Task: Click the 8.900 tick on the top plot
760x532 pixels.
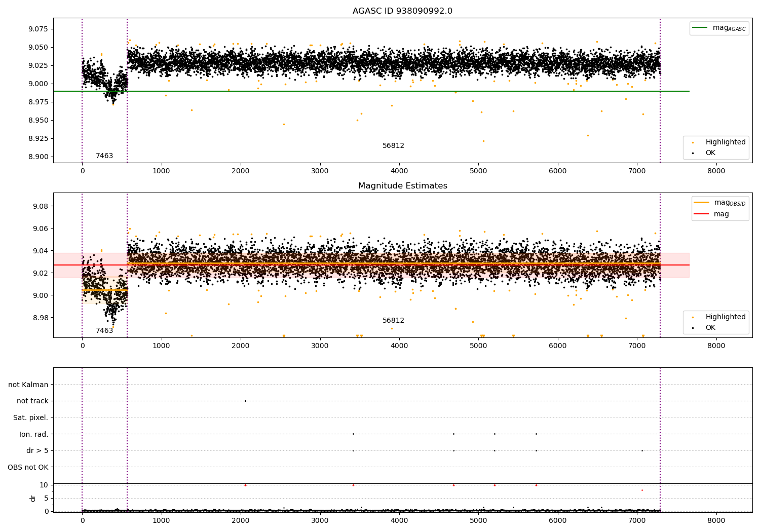Action: pos(38,157)
